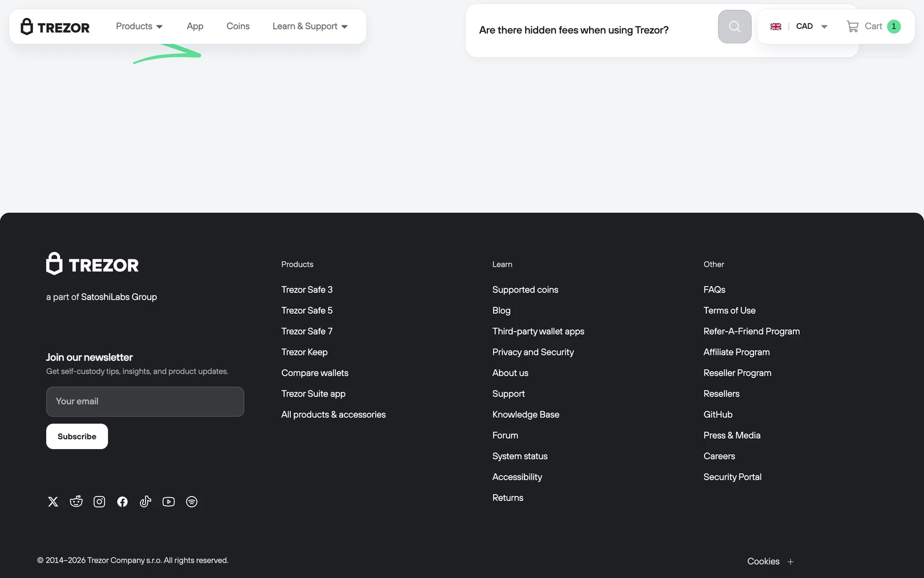The image size is (924, 578).
Task: Open the Careers link
Action: point(719,456)
